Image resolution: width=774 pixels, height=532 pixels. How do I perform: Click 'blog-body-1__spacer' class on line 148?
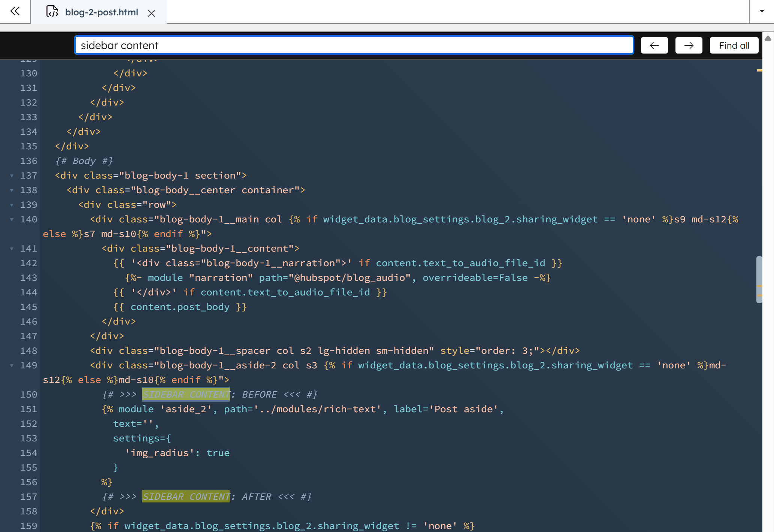[215, 351]
